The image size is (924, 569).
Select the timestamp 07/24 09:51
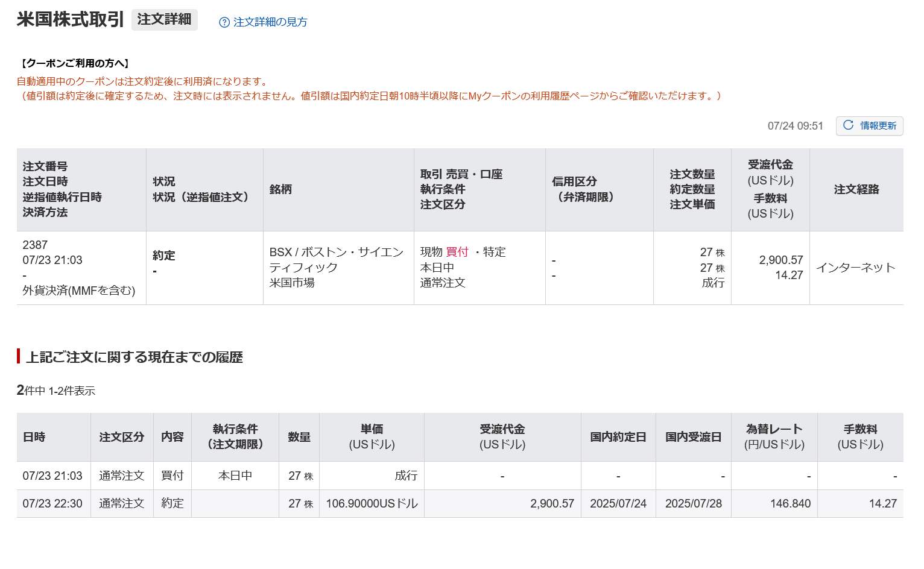[x=795, y=126]
